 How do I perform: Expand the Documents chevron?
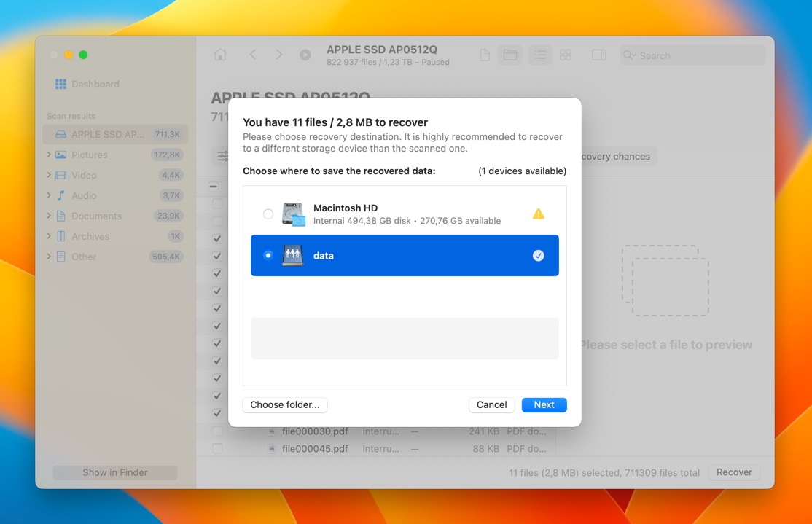click(x=49, y=216)
